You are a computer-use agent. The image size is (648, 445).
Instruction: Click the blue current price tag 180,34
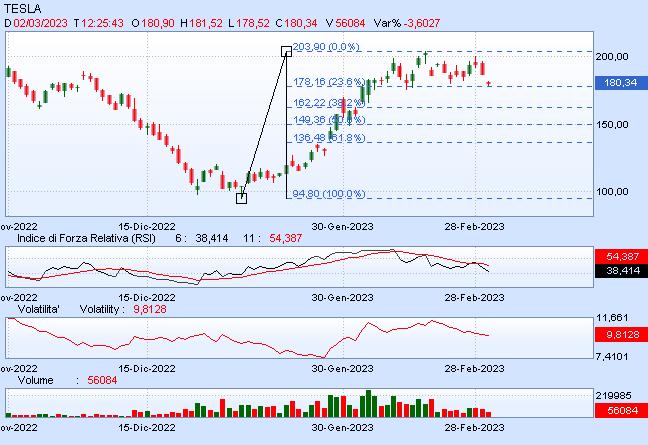click(x=621, y=83)
